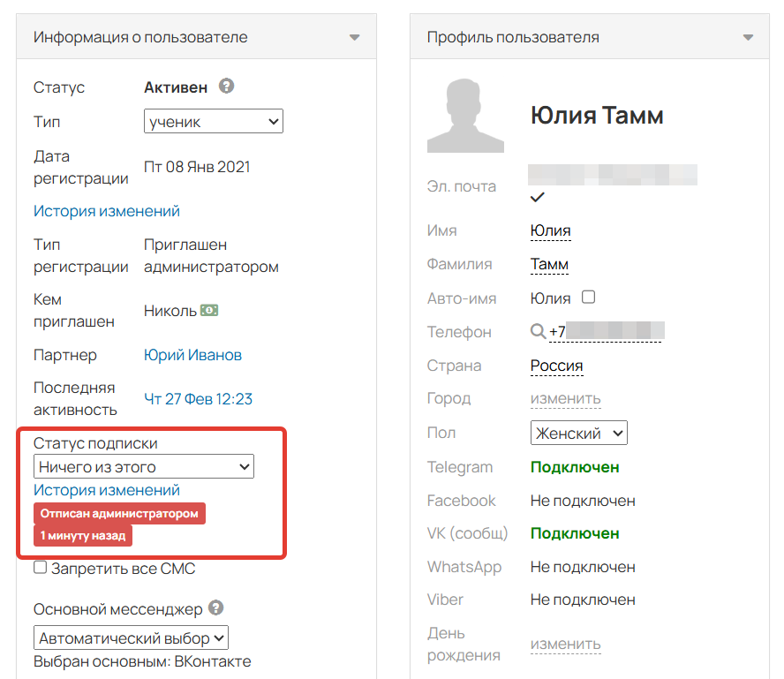Click изменить next to Город

(x=565, y=399)
